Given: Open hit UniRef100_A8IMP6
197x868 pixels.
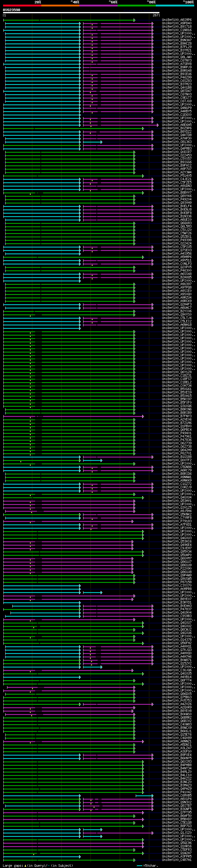Looking at the screenshot, I should click(177, 20).
